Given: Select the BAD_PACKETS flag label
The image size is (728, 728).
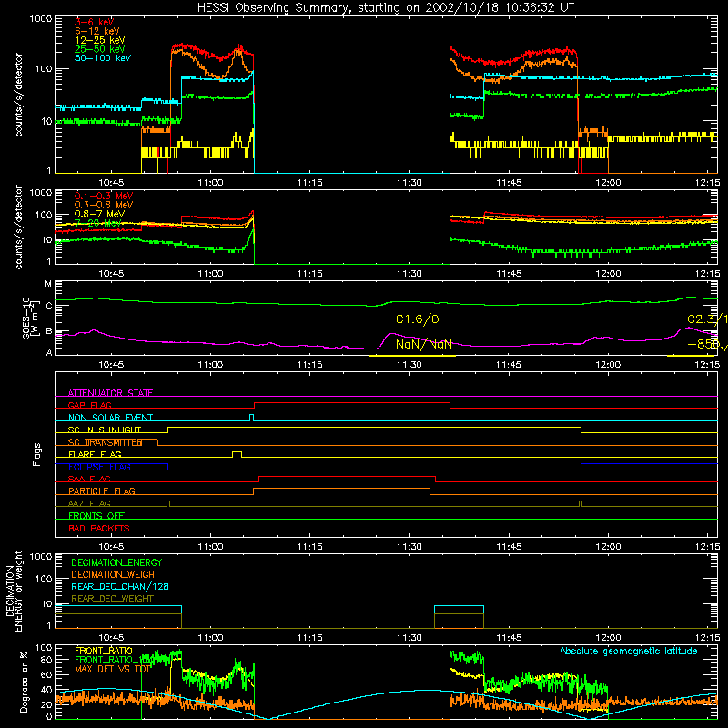Looking at the screenshot, I should [x=99, y=528].
